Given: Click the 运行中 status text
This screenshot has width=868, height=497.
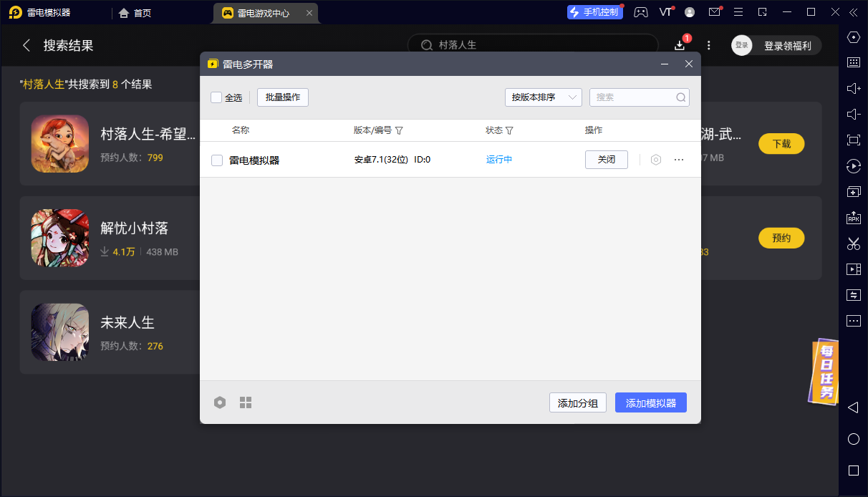Looking at the screenshot, I should [x=499, y=160].
